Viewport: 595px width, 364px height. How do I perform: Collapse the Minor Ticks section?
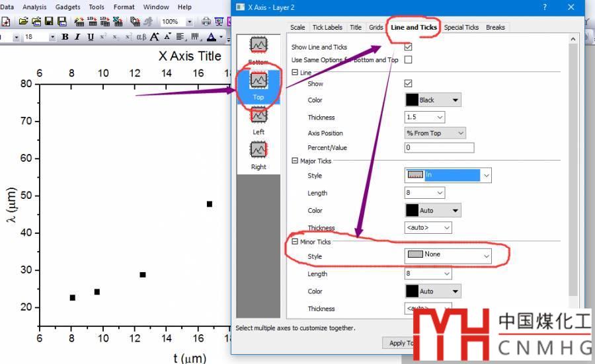(294, 242)
